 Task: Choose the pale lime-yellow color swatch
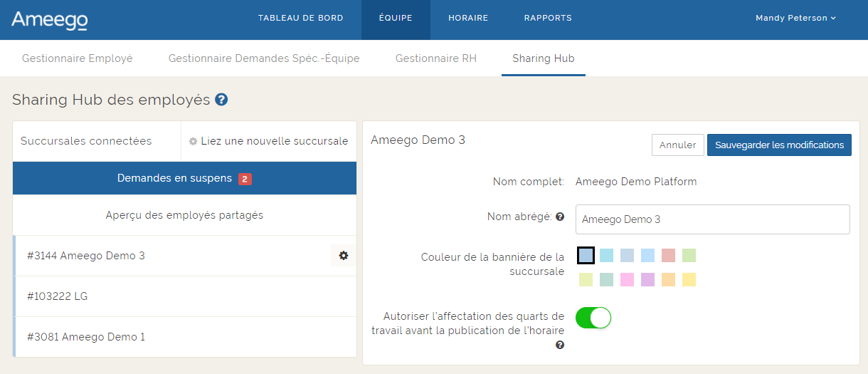pyautogui.click(x=586, y=279)
